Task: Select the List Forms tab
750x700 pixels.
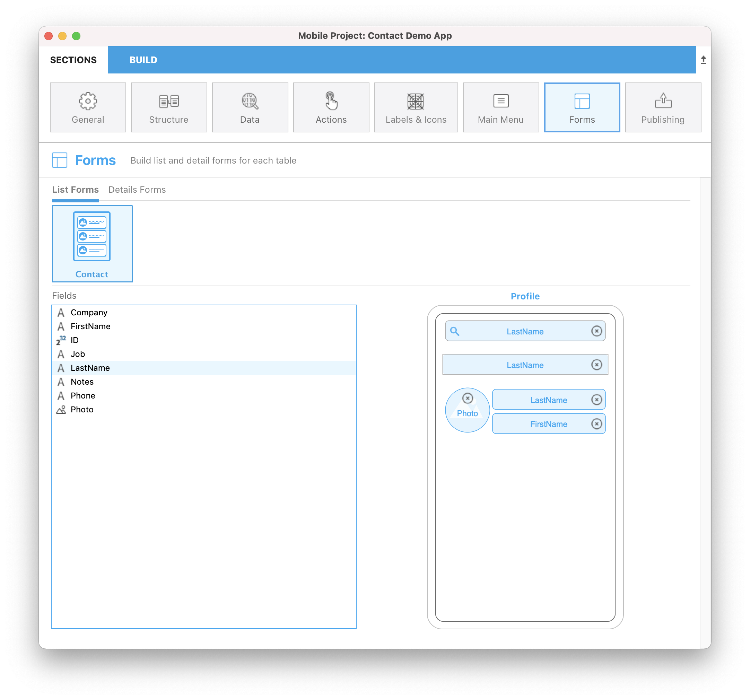Action: click(75, 190)
